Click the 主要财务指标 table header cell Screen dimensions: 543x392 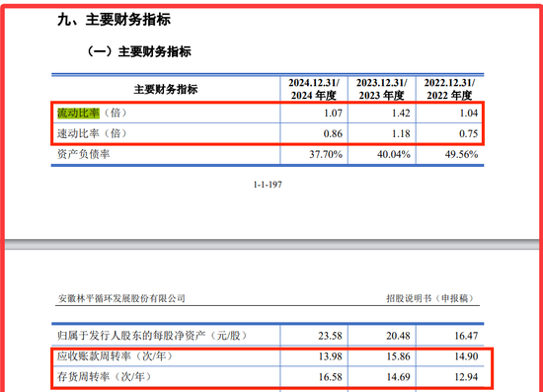tap(166, 89)
